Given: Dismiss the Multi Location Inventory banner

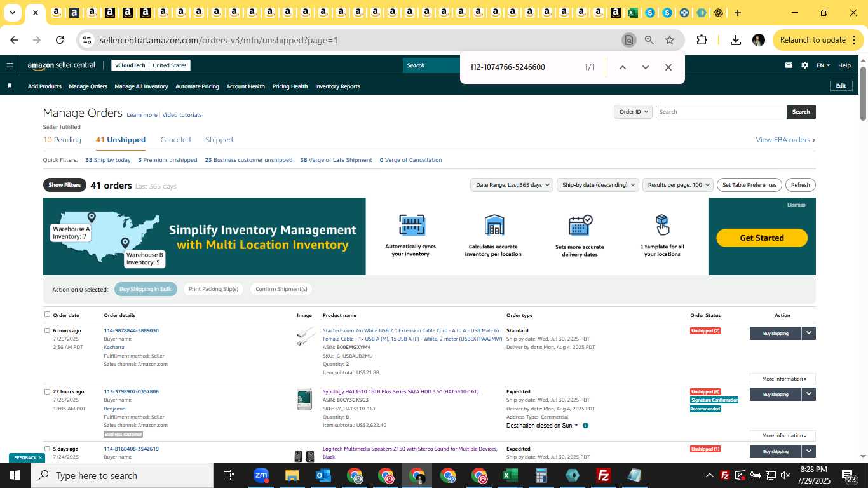Looking at the screenshot, I should [x=796, y=205].
